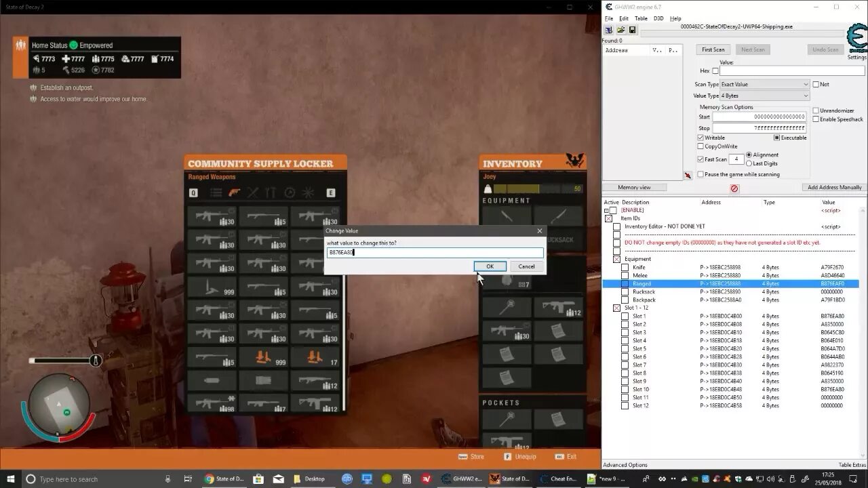Toggle the CopyOnWrite checkbox
868x488 pixels.
(x=701, y=146)
